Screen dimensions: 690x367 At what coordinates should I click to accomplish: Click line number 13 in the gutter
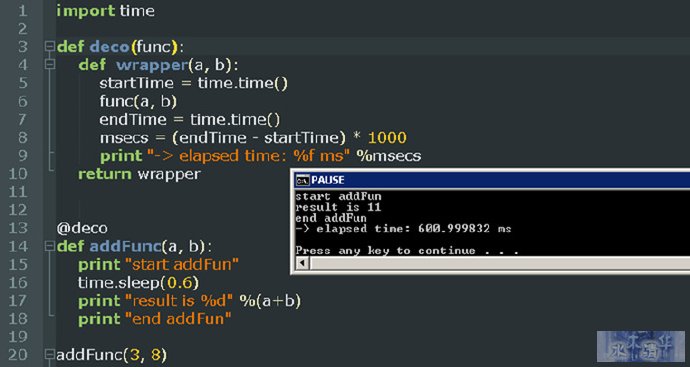click(18, 228)
